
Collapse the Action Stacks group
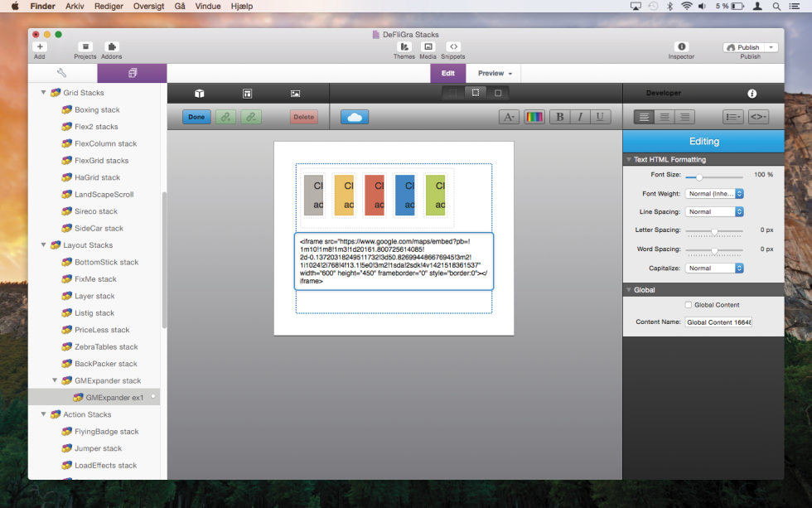coord(43,414)
